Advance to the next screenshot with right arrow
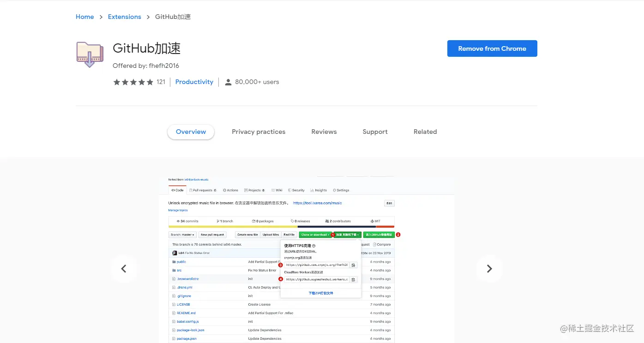 coord(489,269)
